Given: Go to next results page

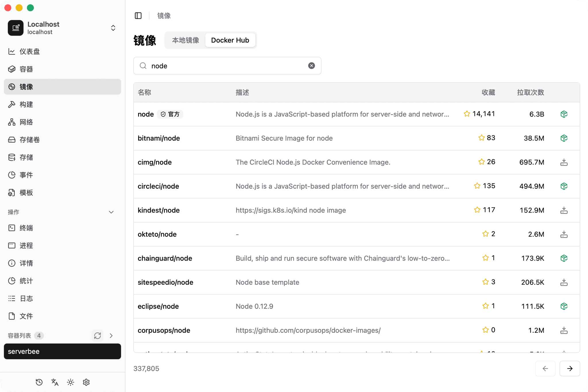Looking at the screenshot, I should click(x=569, y=368).
